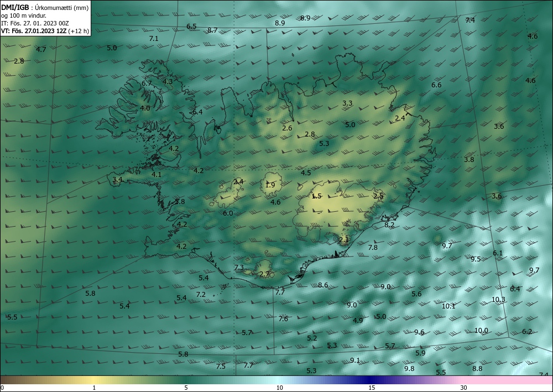Click the '1' label on the colour scale
The width and height of the screenshot is (553, 392).
[94, 388]
